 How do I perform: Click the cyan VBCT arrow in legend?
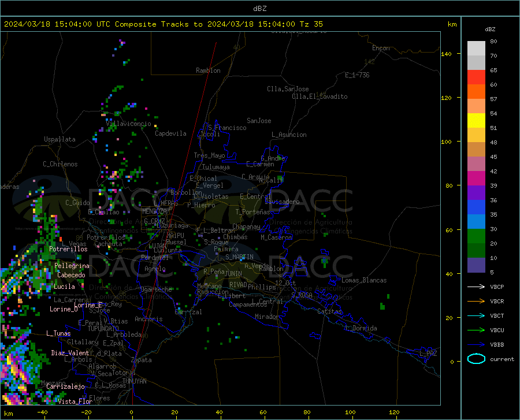[x=476, y=315]
